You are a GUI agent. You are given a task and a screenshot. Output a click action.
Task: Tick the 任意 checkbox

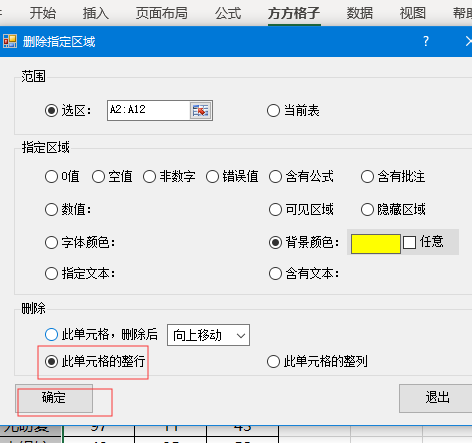409,242
